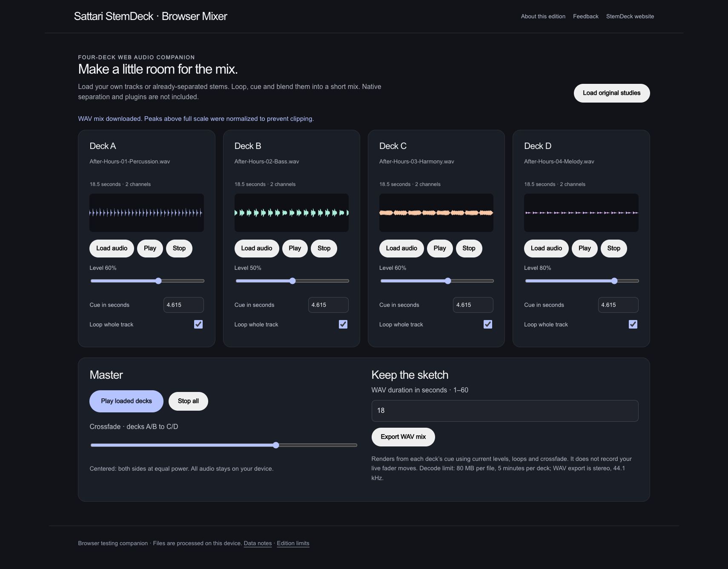
Task: Click the Stop all button
Action: 188,401
